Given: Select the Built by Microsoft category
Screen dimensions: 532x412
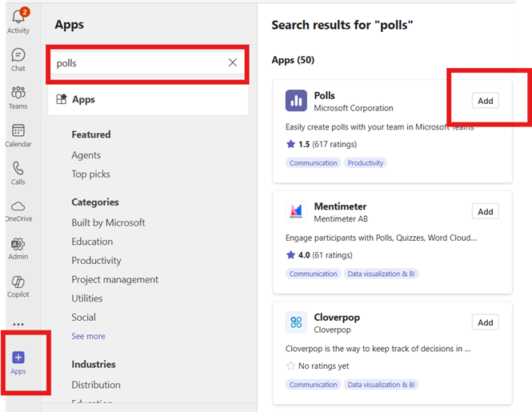Looking at the screenshot, I should point(108,222).
